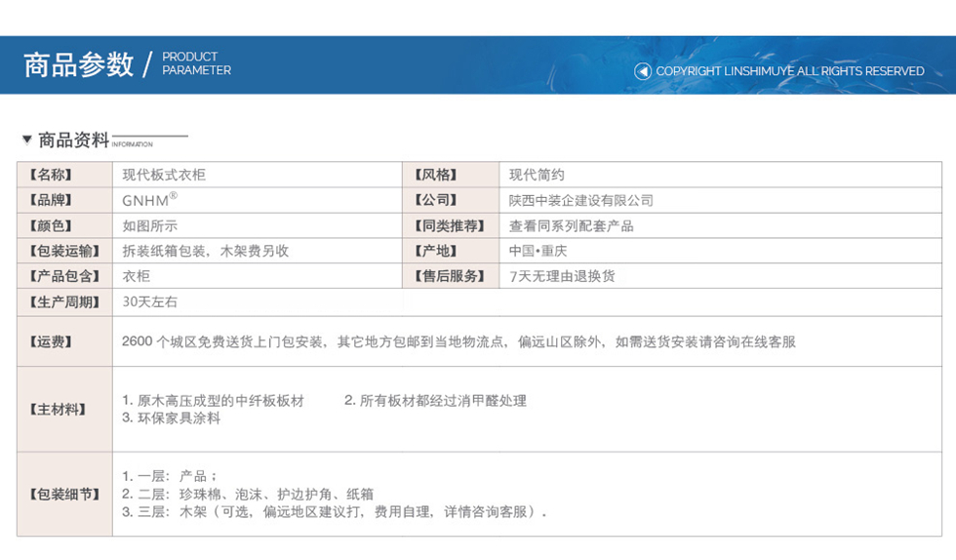The height and width of the screenshot is (560, 956).
Task: Click the 商品参数 banner heading
Action: [x=78, y=64]
